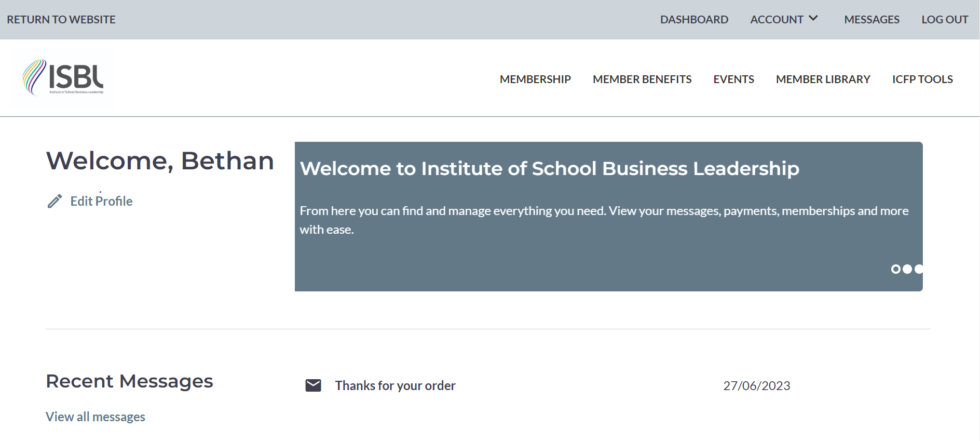Click the pencil edit icon
980x441 pixels.
tap(55, 201)
